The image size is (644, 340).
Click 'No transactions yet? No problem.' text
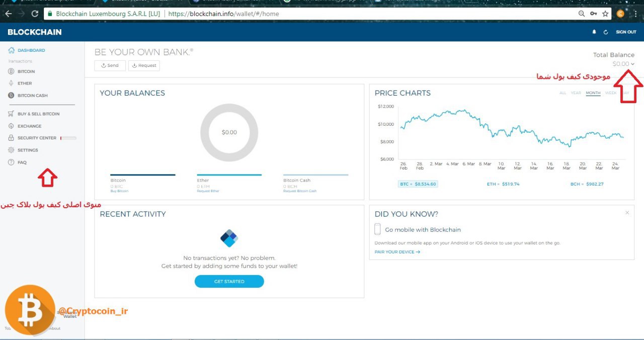click(229, 258)
